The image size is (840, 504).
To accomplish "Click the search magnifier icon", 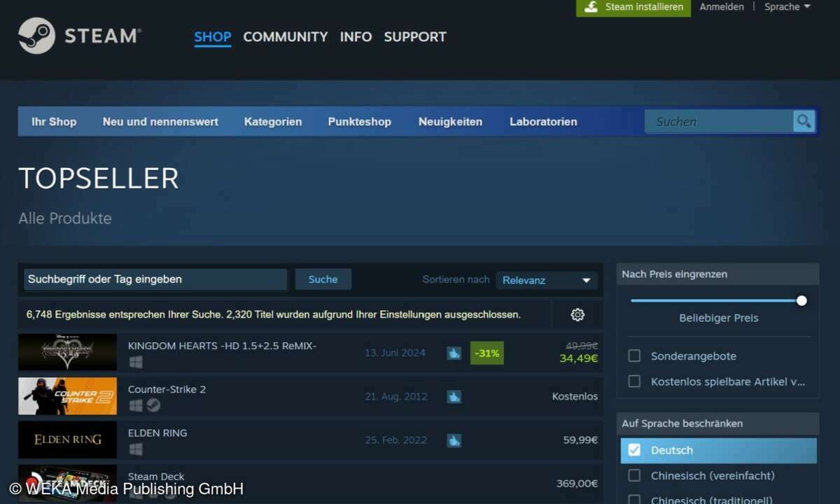I will (x=804, y=121).
